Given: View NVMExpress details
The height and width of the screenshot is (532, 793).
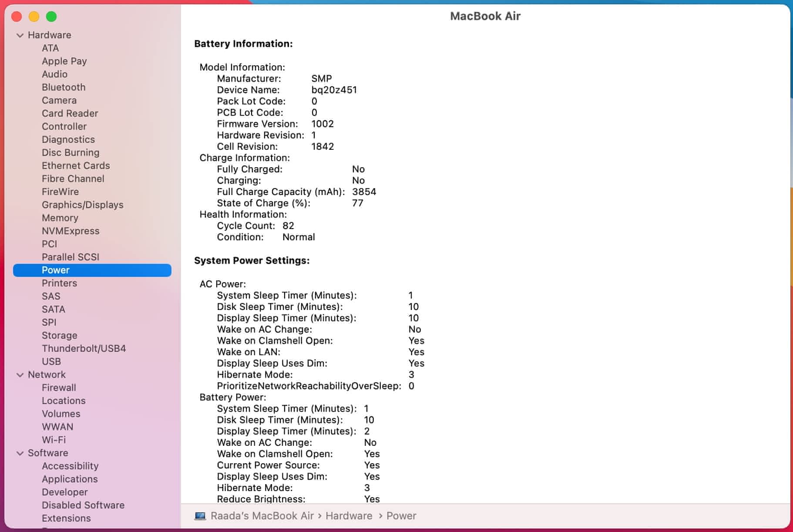Looking at the screenshot, I should (71, 231).
